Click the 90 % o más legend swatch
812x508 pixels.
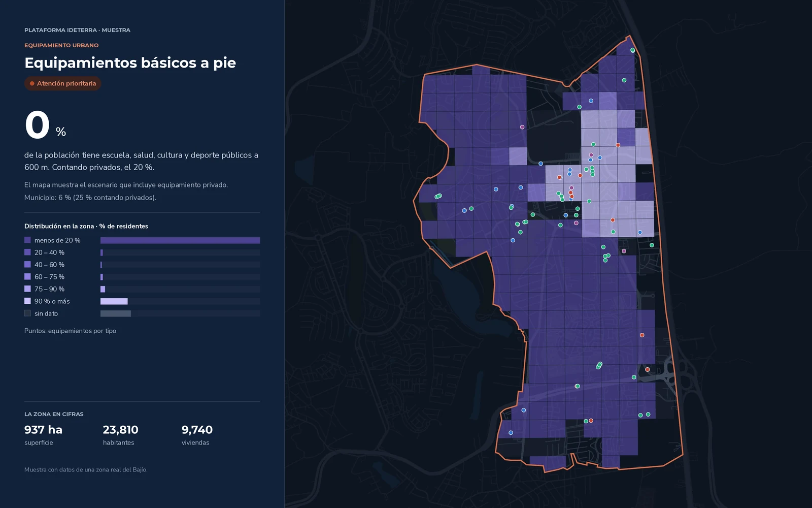pyautogui.click(x=27, y=301)
